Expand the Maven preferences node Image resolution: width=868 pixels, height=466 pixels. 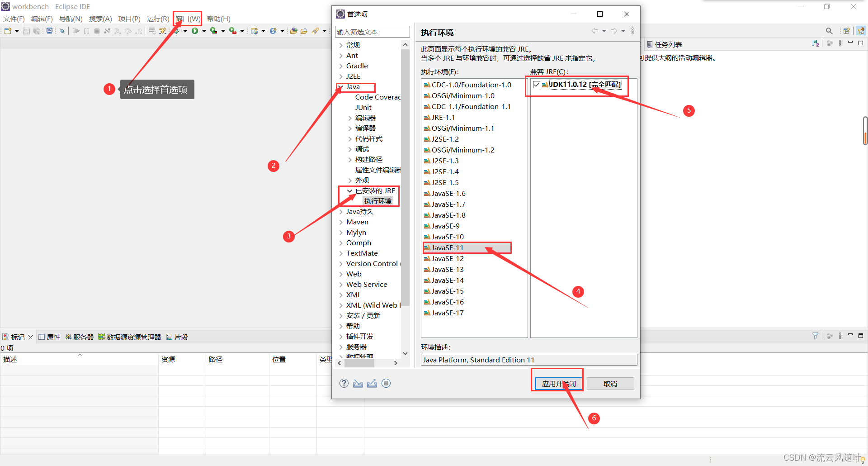coord(340,222)
